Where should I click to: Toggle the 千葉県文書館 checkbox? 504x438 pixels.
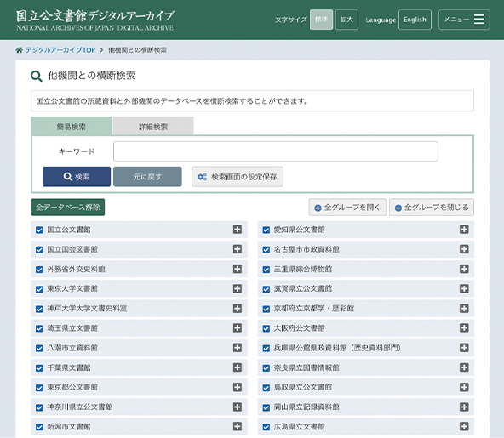39,368
